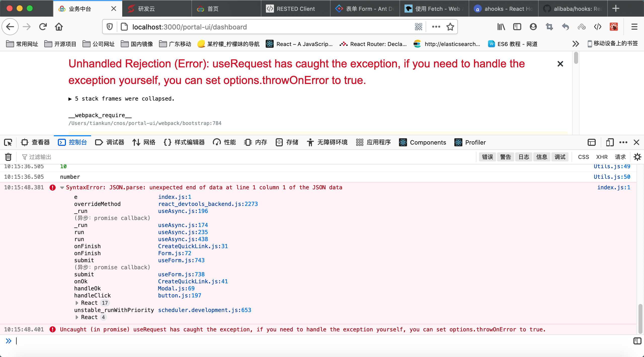This screenshot has width=644, height=357.
Task: Expand the React 17 stack group
Action: [77, 303]
